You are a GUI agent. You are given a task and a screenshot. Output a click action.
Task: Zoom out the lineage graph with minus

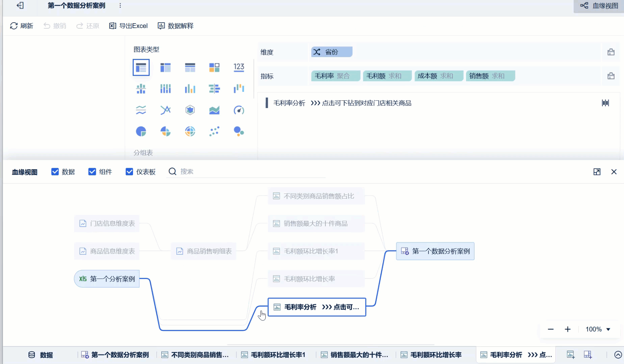(551, 329)
